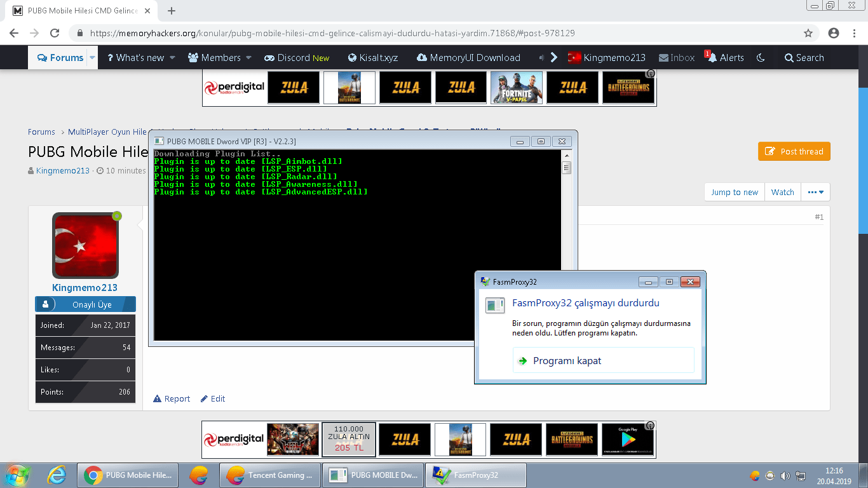The width and height of the screenshot is (868, 488).
Task: View site lock security icon
Action: pyautogui.click(x=79, y=33)
